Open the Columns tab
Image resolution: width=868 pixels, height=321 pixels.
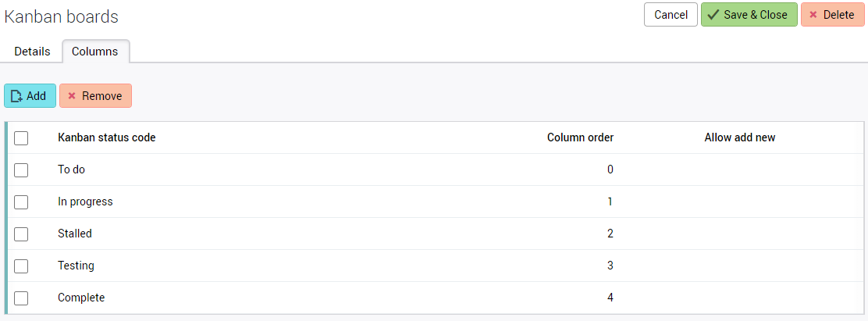(x=95, y=52)
